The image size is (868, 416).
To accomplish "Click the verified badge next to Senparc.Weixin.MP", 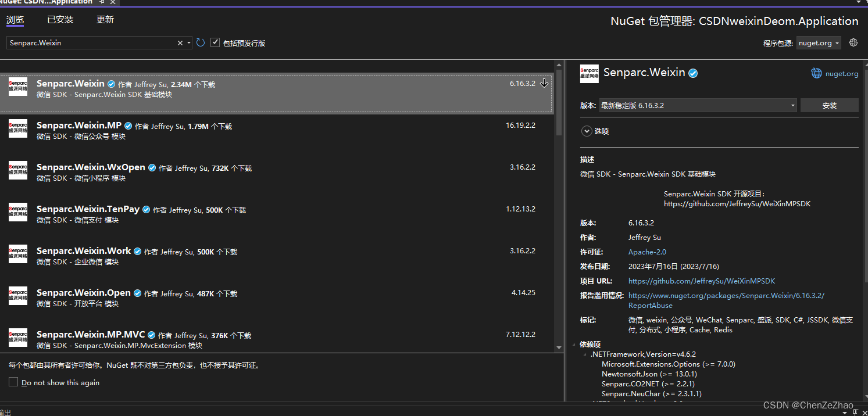I will [x=128, y=126].
